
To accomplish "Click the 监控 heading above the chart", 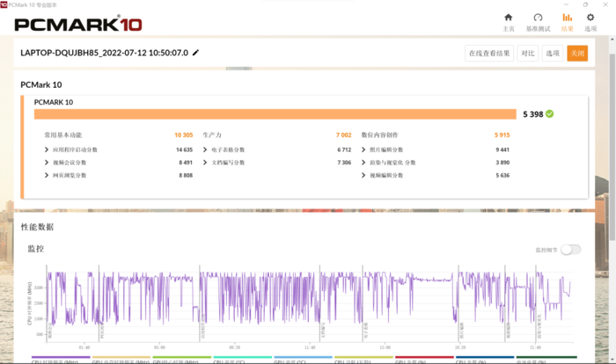I will pyautogui.click(x=35, y=249).
